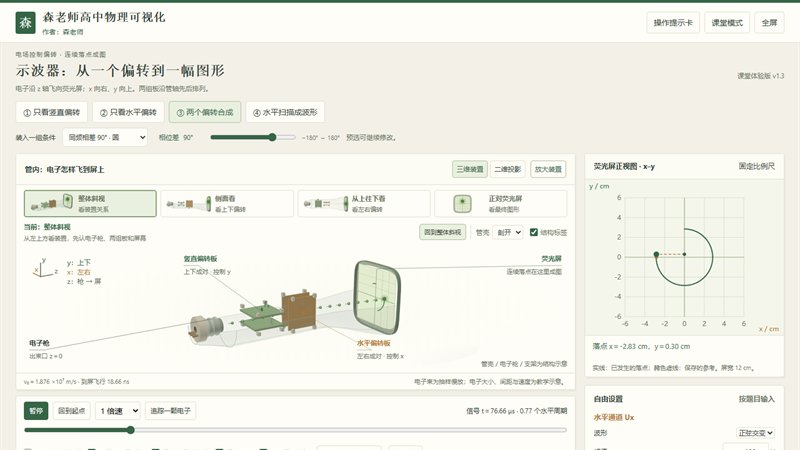Viewport: 800px width, 450px height.
Task: Open the 同频相差 90°·圆 preset dropdown
Action: (x=105, y=137)
